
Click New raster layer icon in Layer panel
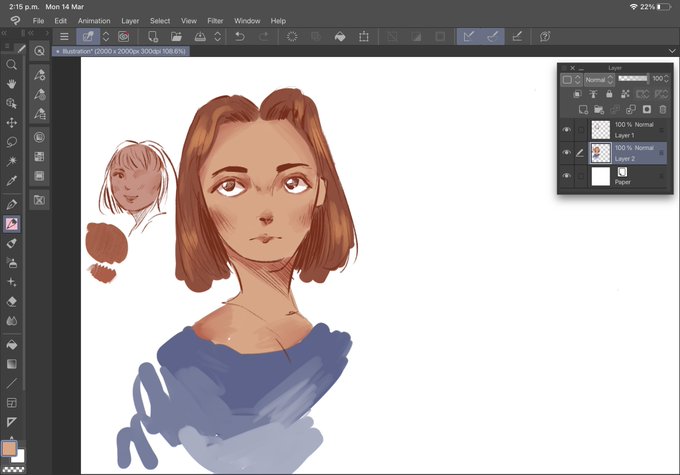click(x=583, y=110)
